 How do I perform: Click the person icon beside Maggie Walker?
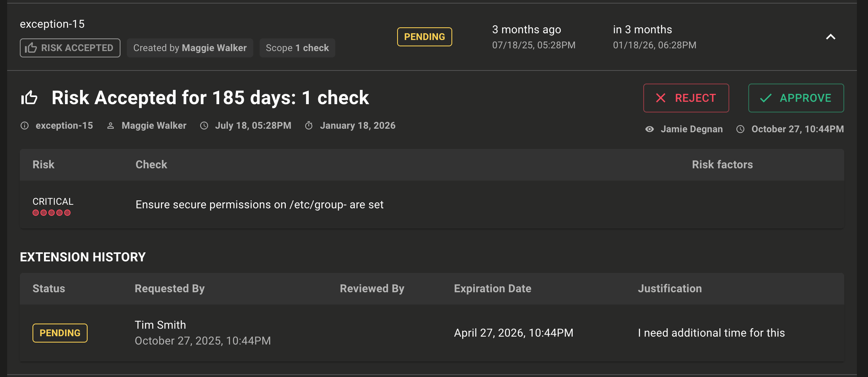point(111,126)
